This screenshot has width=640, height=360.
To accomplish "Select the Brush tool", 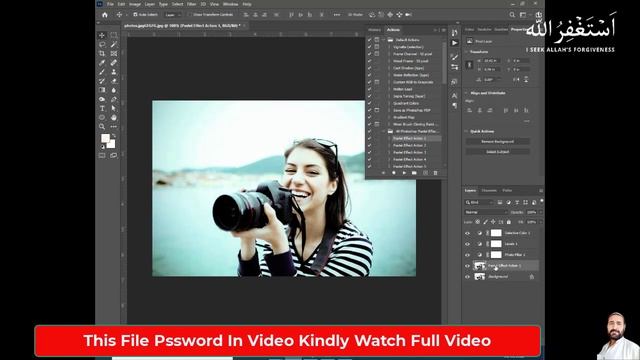I will point(102,72).
